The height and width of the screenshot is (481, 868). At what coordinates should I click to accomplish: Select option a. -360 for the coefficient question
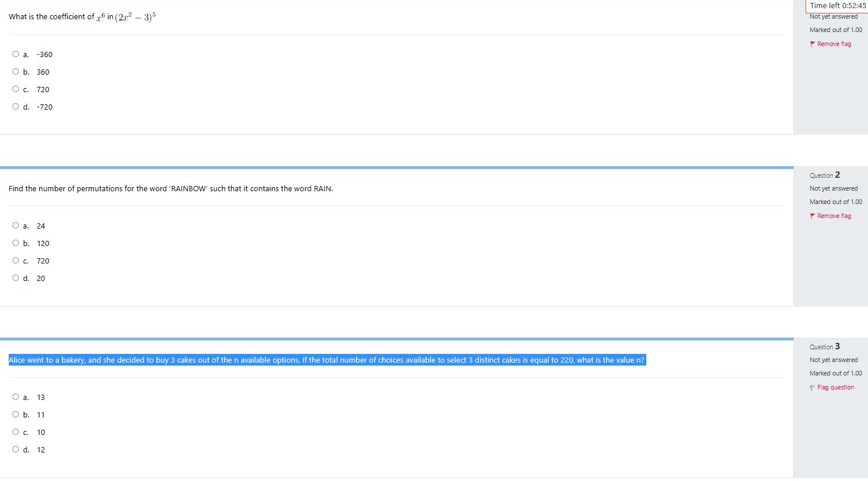coord(16,54)
